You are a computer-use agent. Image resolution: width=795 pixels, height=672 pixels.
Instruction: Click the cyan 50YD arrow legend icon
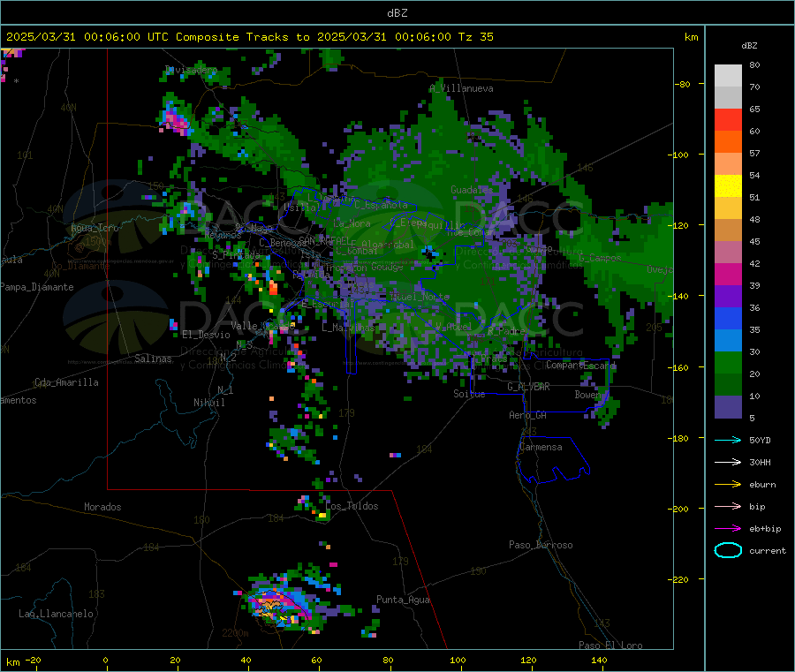728,440
